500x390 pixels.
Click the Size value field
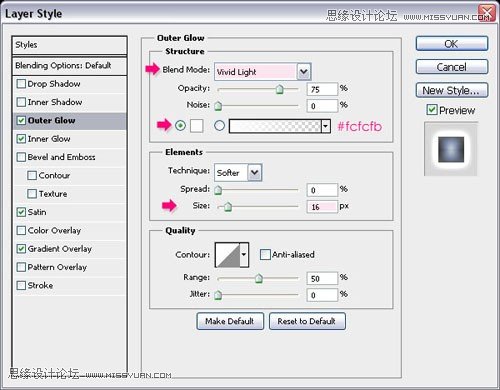pyautogui.click(x=322, y=207)
